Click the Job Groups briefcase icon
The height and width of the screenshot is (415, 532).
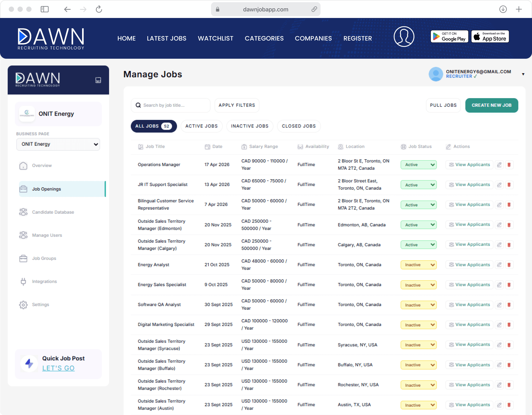(x=23, y=258)
